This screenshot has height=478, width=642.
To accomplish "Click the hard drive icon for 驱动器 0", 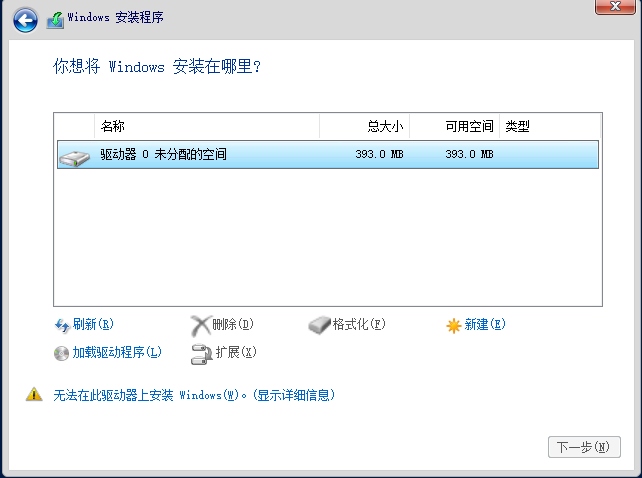I will [74, 158].
